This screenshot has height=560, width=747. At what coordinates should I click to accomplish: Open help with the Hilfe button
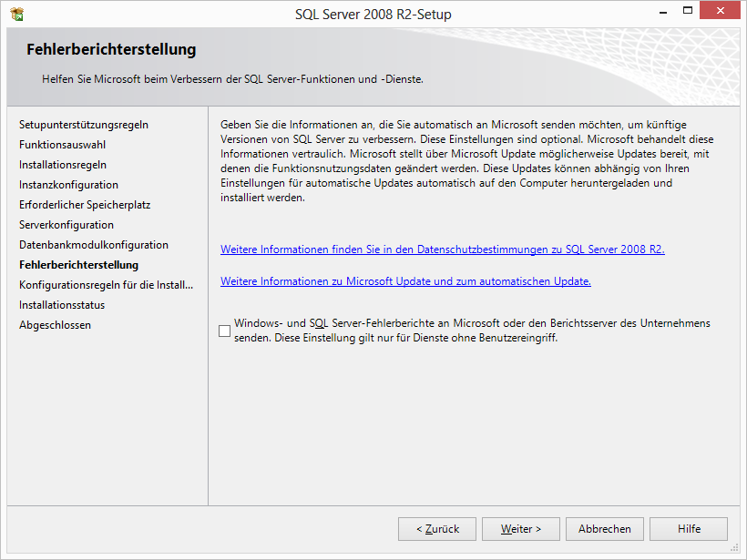(x=689, y=528)
